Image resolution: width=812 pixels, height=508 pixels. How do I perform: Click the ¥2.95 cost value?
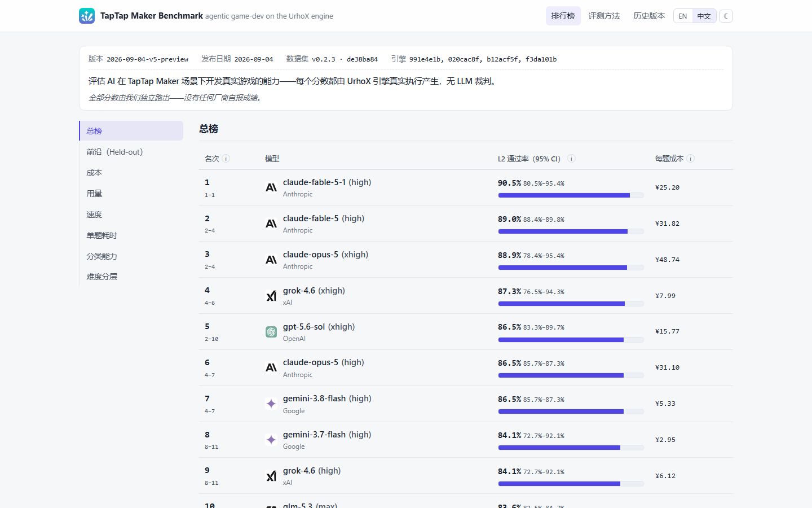[x=665, y=440]
